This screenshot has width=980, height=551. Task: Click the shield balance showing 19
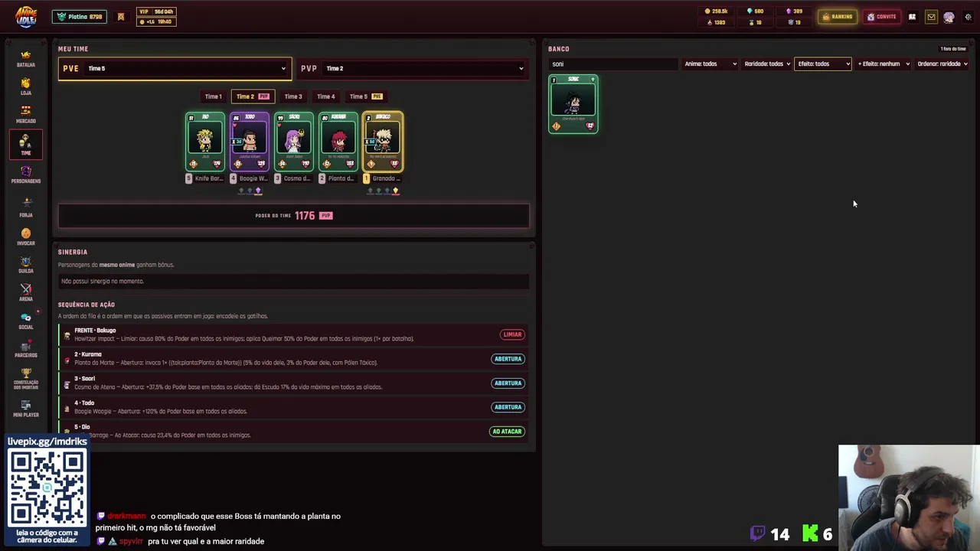[x=794, y=22]
